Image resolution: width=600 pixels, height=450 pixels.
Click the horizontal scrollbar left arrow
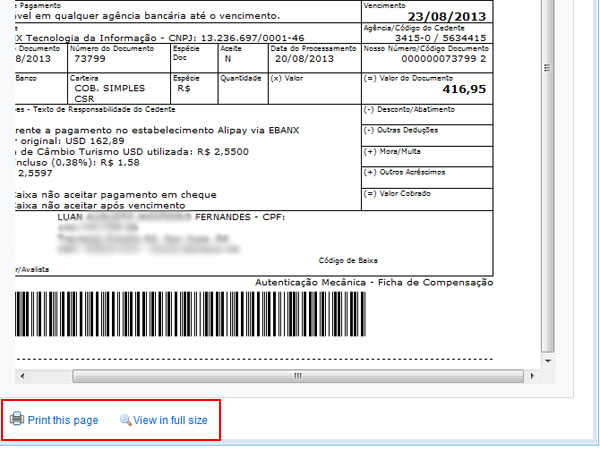22,376
